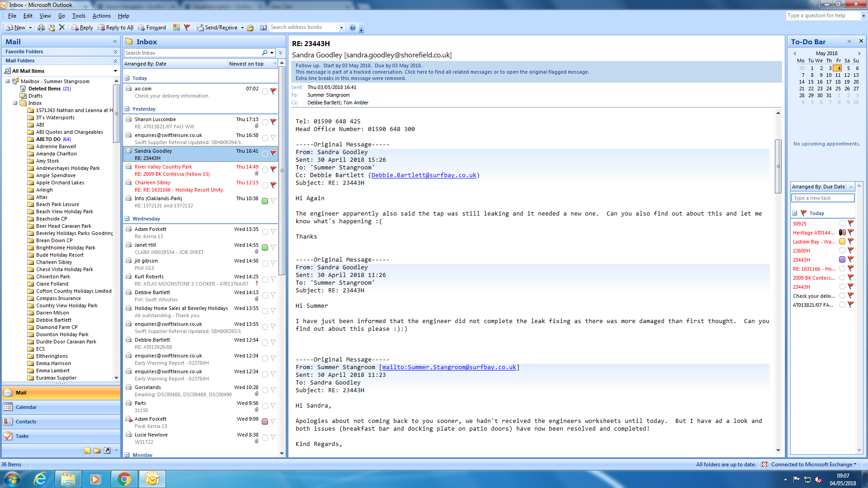This screenshot has width=868, height=488.
Task: Open the Address Book icon
Action: 264,28
